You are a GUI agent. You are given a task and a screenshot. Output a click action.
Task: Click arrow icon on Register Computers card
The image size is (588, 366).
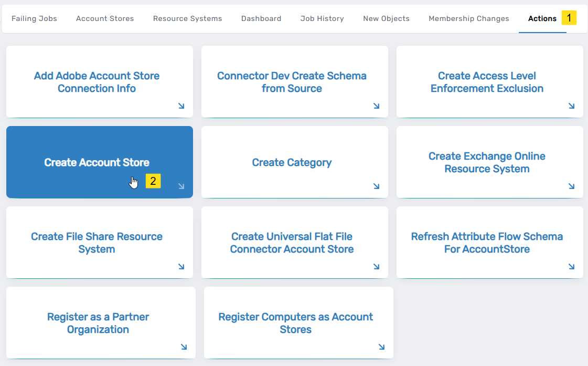click(x=381, y=347)
